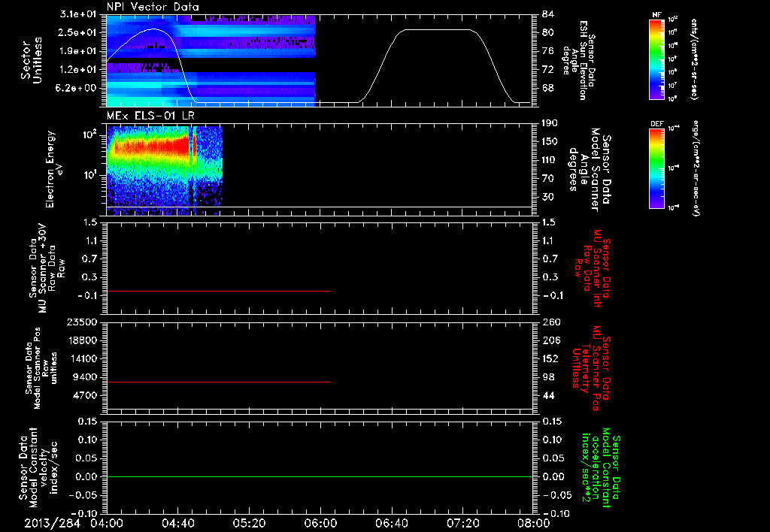
Task: Click the red line in MU Scanner +30V panel
Action: pos(219,291)
